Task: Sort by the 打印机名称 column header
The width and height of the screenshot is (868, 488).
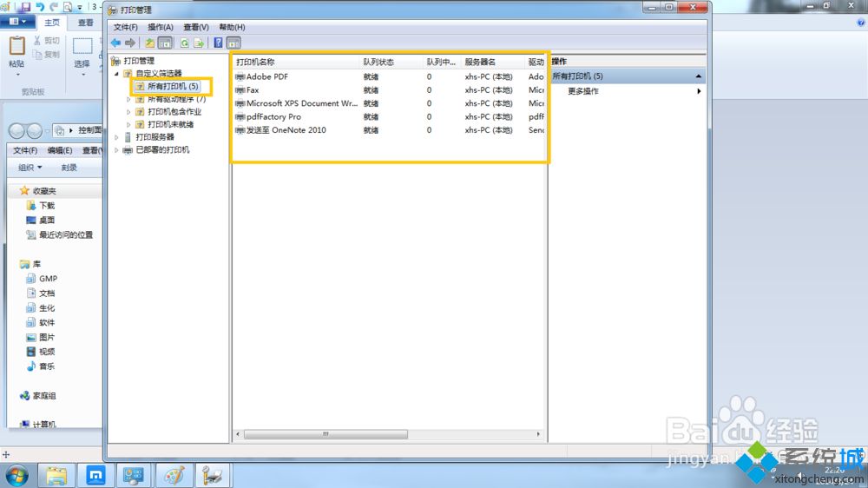Action: [296, 62]
